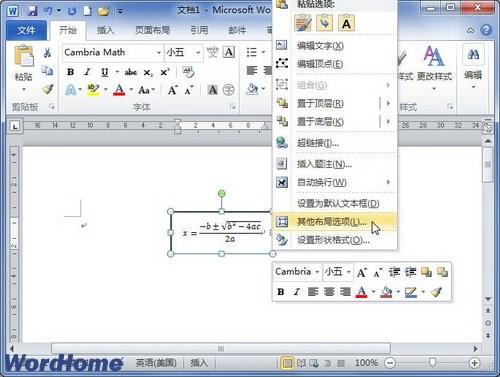Switch to the 邮件 ribbon tab
This screenshot has height=377, width=500.
pos(237,30)
